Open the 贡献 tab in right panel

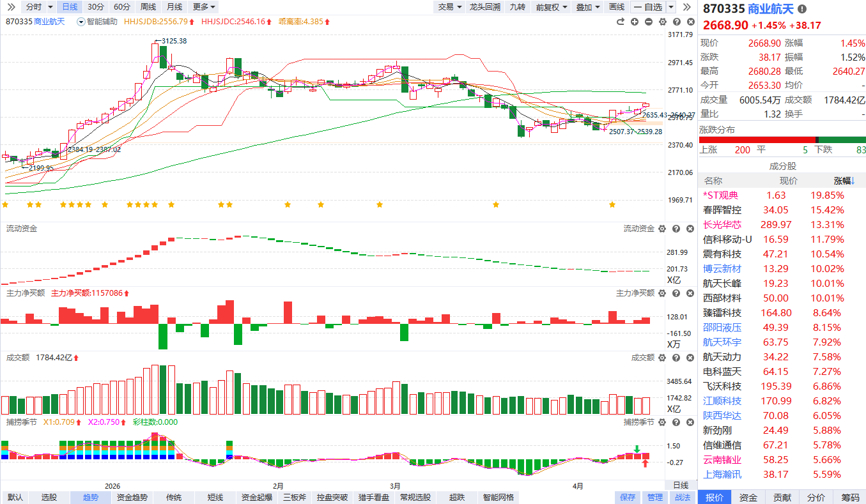pos(782,498)
